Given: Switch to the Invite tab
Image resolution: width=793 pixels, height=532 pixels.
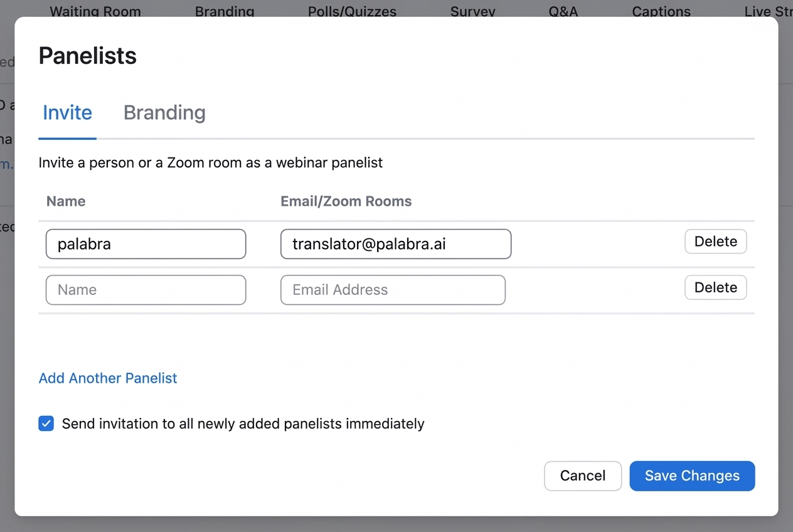Looking at the screenshot, I should tap(67, 113).
